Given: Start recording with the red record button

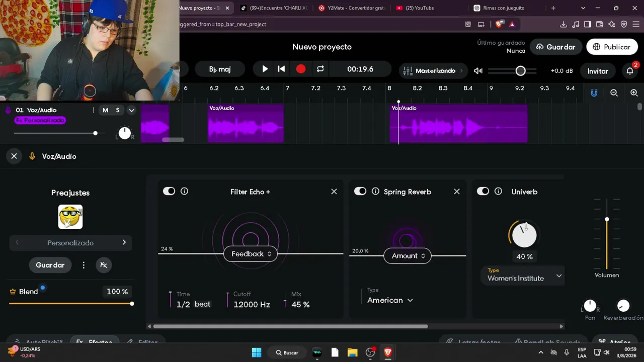Looking at the screenshot, I should tap(301, 69).
